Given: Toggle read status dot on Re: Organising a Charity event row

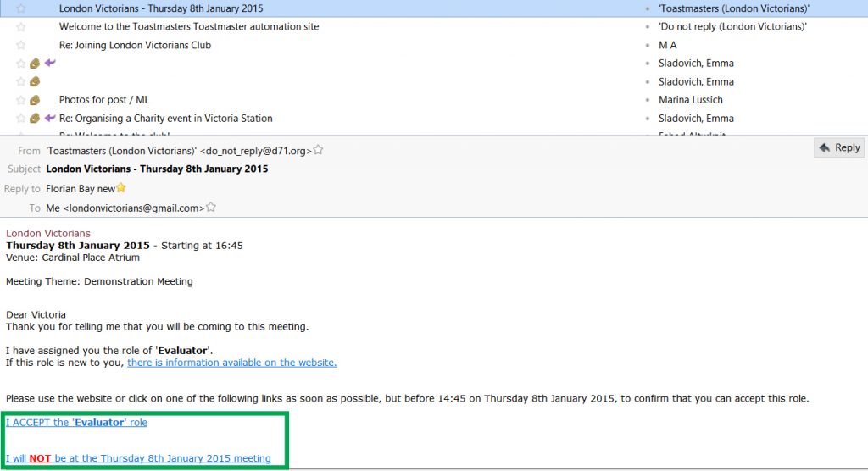Looking at the screenshot, I should coord(648,118).
